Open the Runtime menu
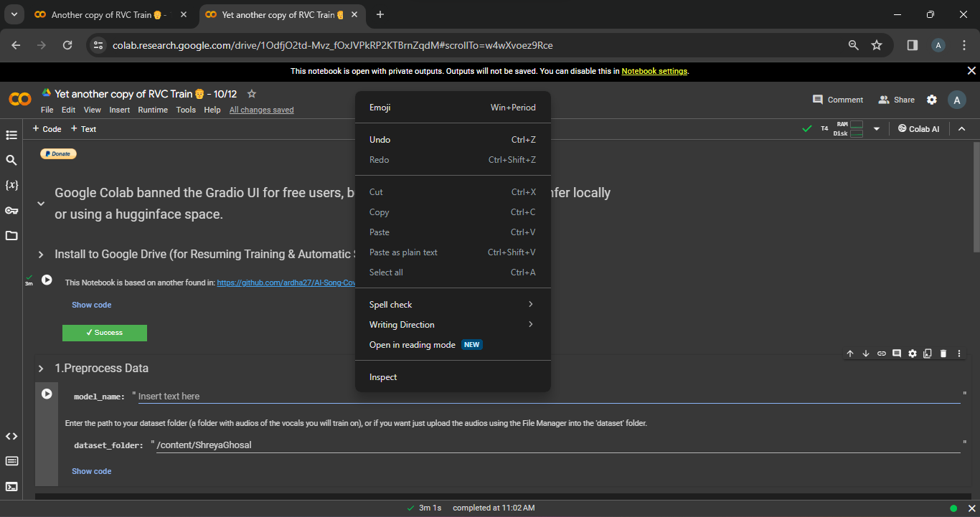 click(153, 110)
